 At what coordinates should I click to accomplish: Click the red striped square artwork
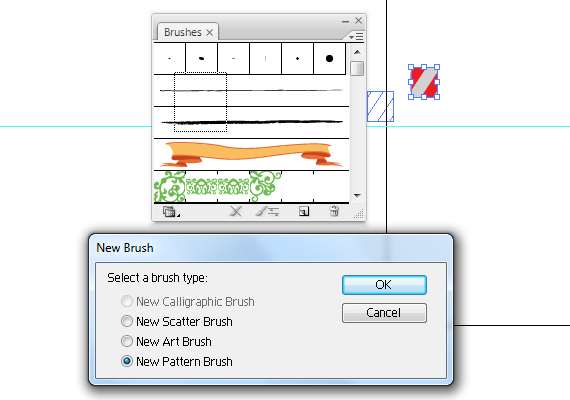[x=424, y=82]
